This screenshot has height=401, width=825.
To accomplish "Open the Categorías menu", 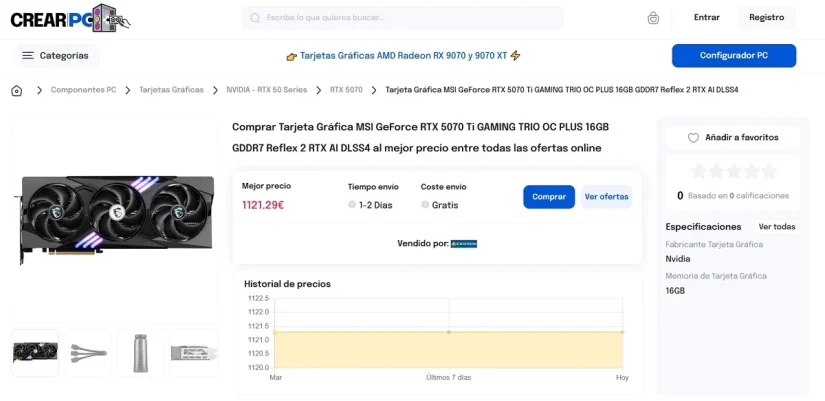I will point(57,56).
